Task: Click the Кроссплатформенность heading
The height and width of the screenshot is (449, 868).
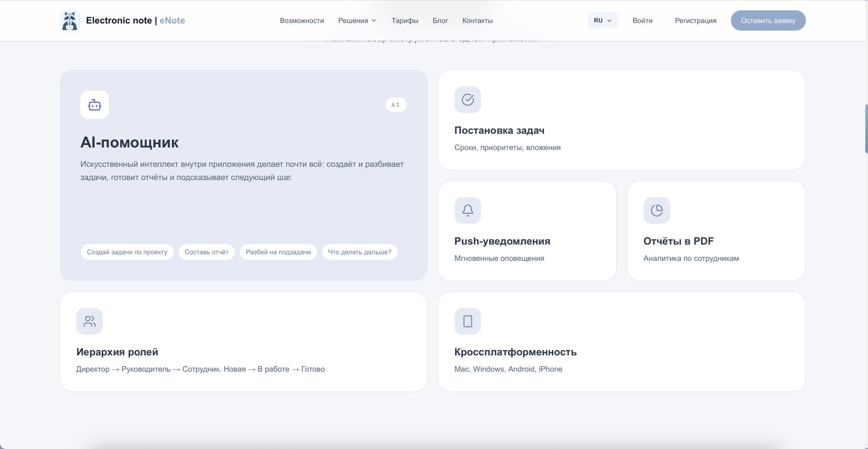Action: pos(515,352)
